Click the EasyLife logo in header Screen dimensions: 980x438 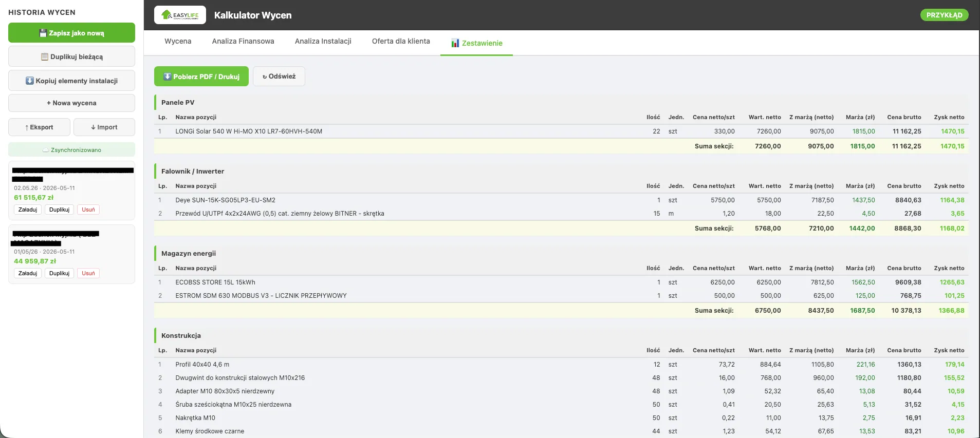click(x=180, y=15)
